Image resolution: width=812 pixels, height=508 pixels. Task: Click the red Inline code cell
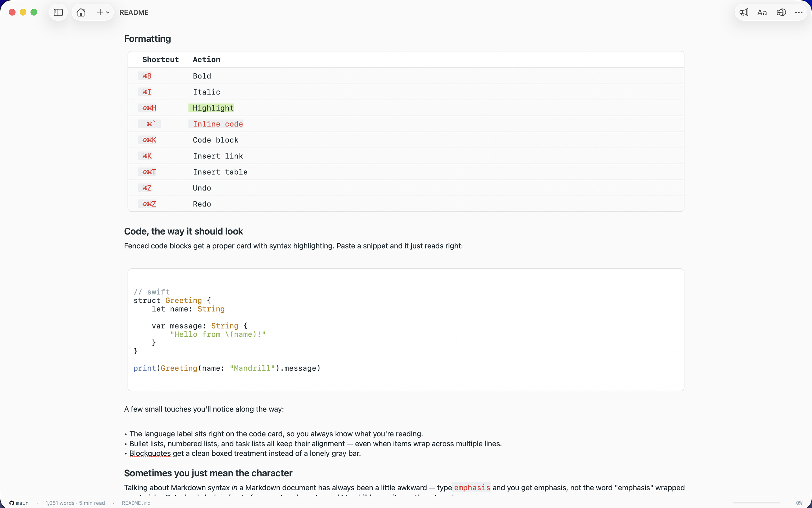[216, 124]
